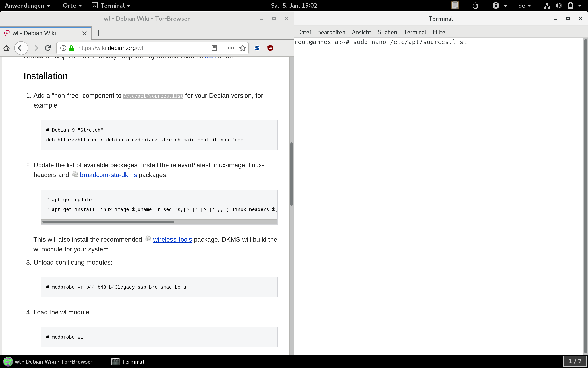The width and height of the screenshot is (588, 368).
Task: Click the battery icon in top panel
Action: pos(570,5)
